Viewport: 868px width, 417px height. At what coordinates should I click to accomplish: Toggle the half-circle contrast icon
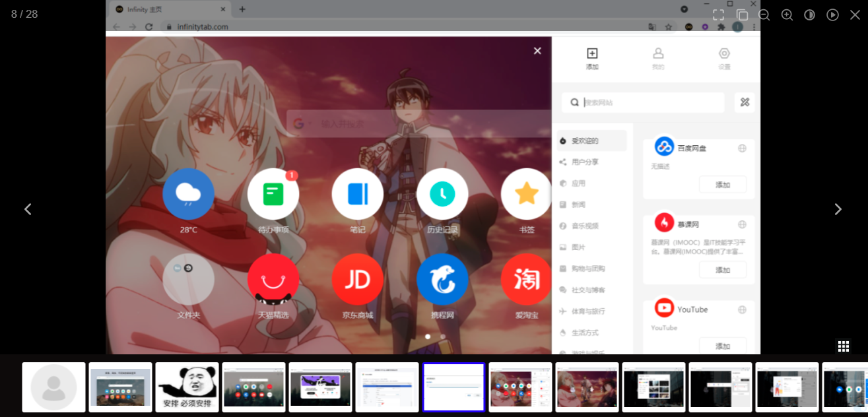[809, 15]
